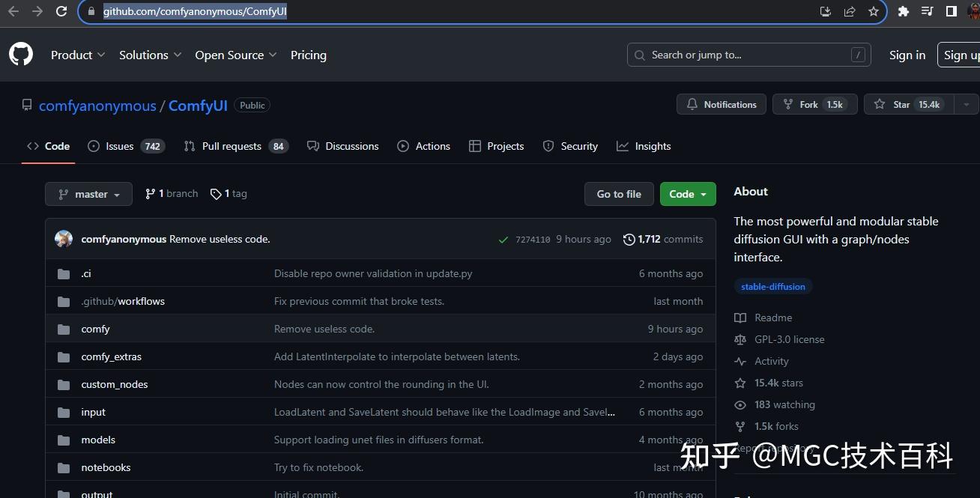Expand the master branch selector
980x498 pixels.
point(88,193)
